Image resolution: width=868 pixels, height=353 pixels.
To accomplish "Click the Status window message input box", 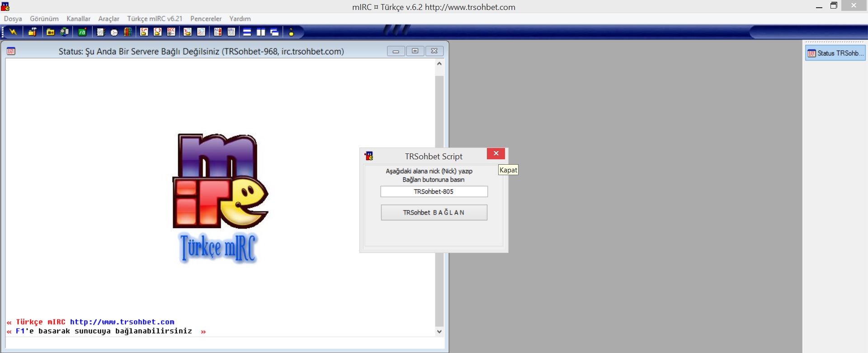I will pyautogui.click(x=225, y=343).
